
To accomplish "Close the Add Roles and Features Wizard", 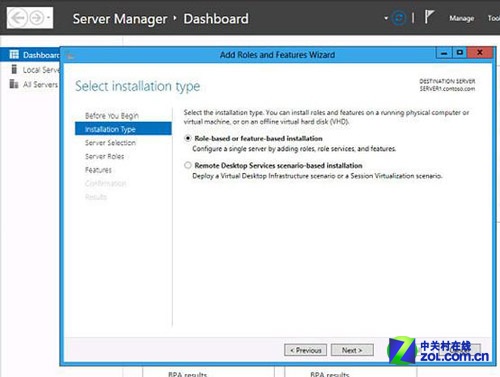I will tap(480, 53).
